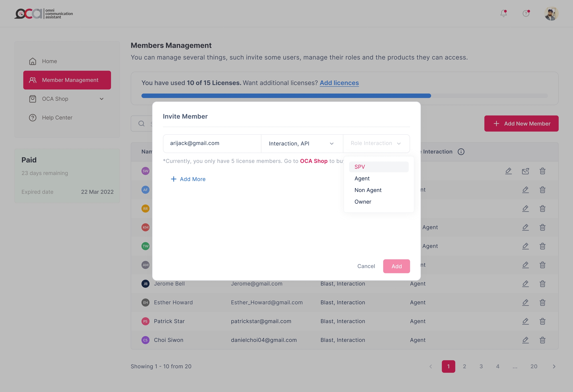573x392 pixels.
Task: Click edit pencil icon for Jerome Bell
Action: pyautogui.click(x=525, y=284)
